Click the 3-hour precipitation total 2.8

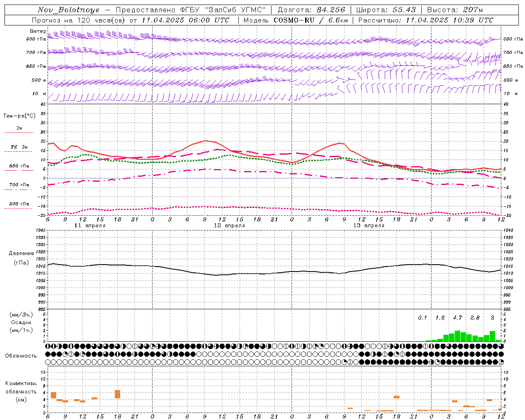point(475,318)
